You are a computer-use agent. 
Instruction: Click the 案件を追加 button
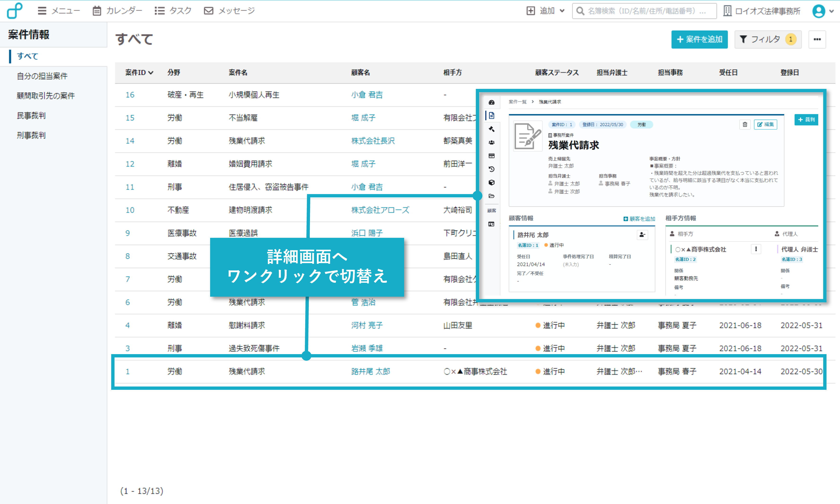coord(699,39)
